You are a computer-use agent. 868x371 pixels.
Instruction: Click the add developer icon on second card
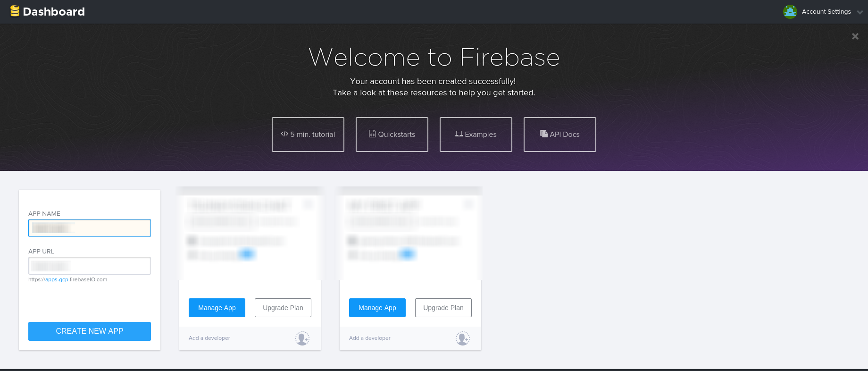tap(463, 338)
